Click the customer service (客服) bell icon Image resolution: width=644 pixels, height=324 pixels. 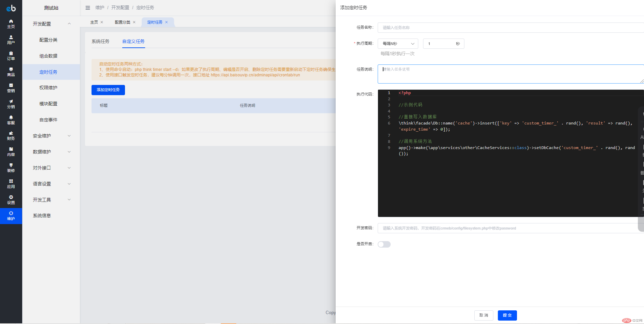pos(11,118)
